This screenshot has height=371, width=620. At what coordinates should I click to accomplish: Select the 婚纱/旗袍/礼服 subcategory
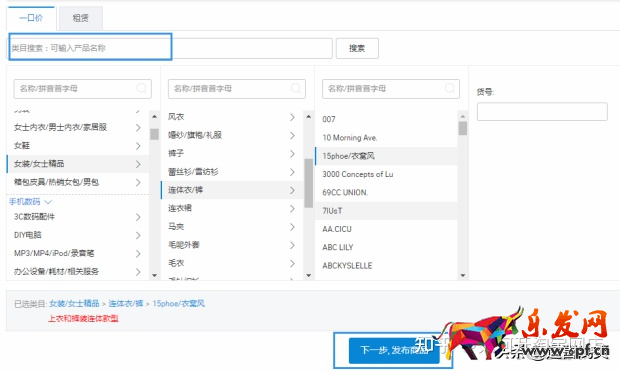pos(232,135)
